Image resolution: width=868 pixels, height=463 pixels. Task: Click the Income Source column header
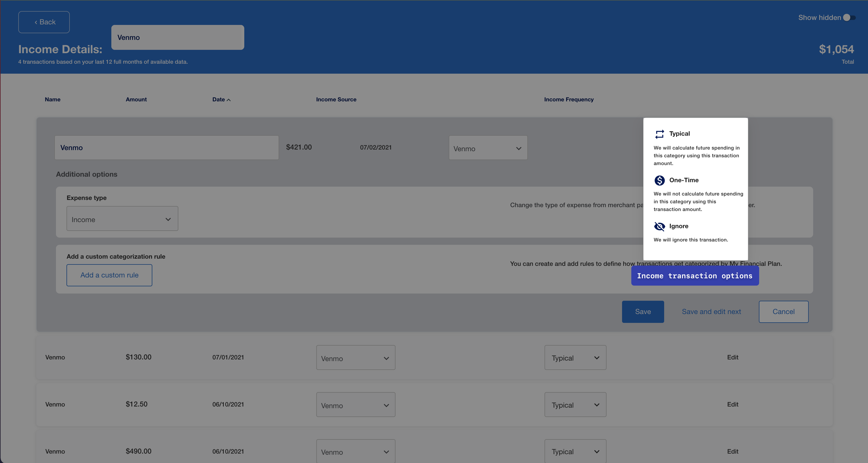click(x=336, y=99)
